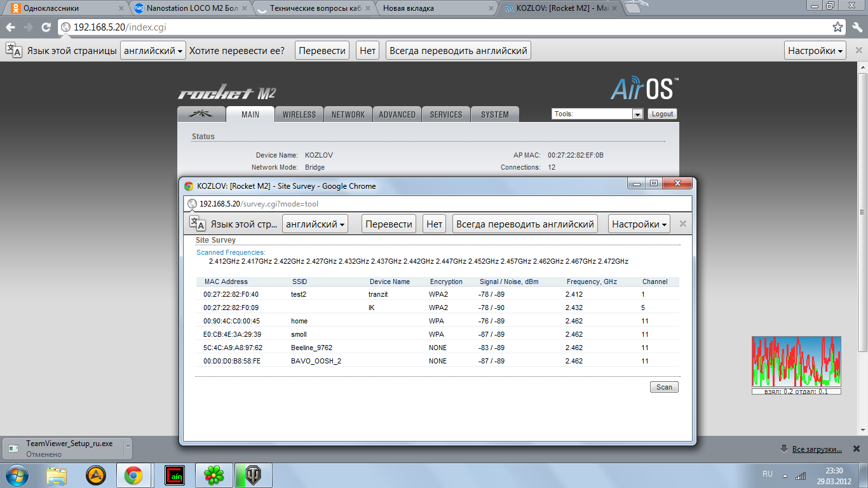
Task: Open language dropdown in Site Survey translate bar
Action: (x=315, y=224)
